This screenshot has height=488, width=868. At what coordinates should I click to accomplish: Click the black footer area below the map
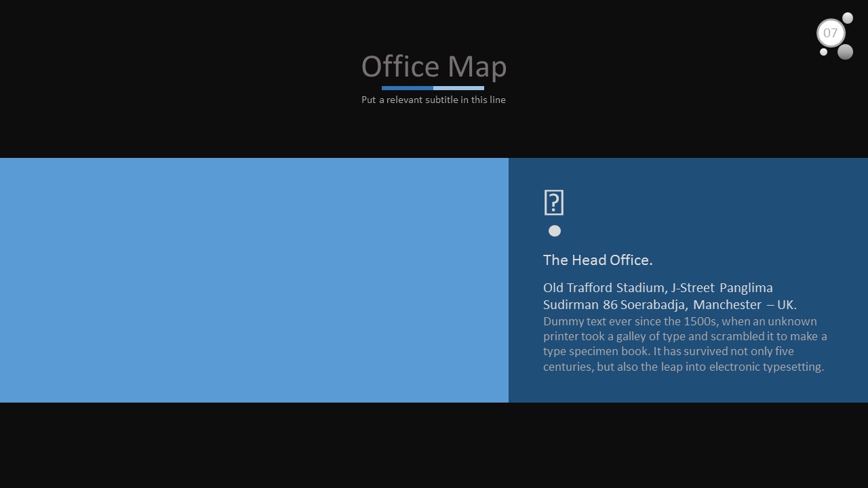(434, 445)
